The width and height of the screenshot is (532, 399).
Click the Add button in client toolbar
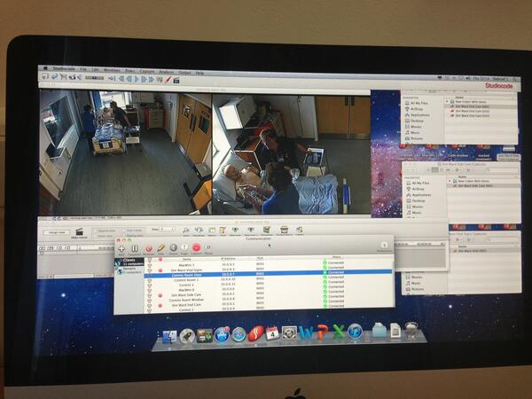(x=121, y=249)
